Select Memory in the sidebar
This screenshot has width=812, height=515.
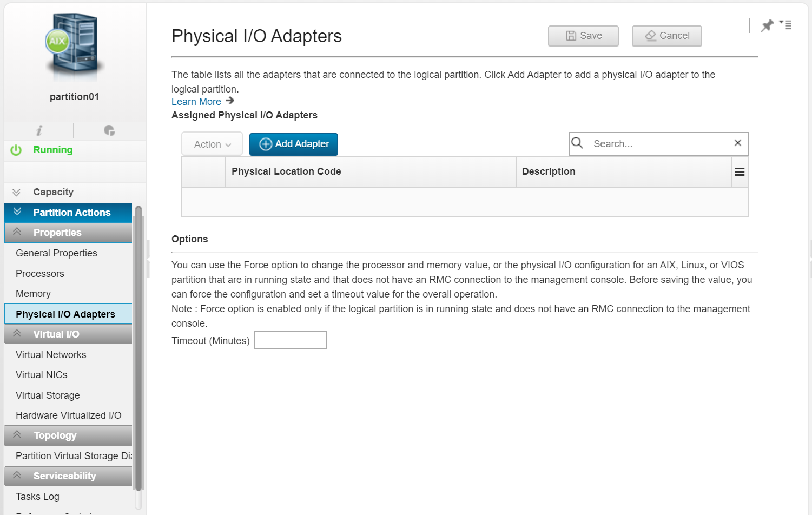point(34,294)
